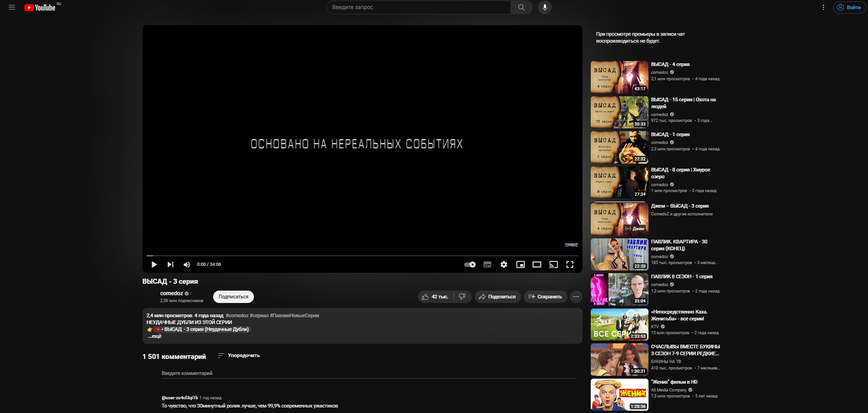The image size is (868, 413).
Task: Toggle the autoplay switch
Action: [470, 264]
